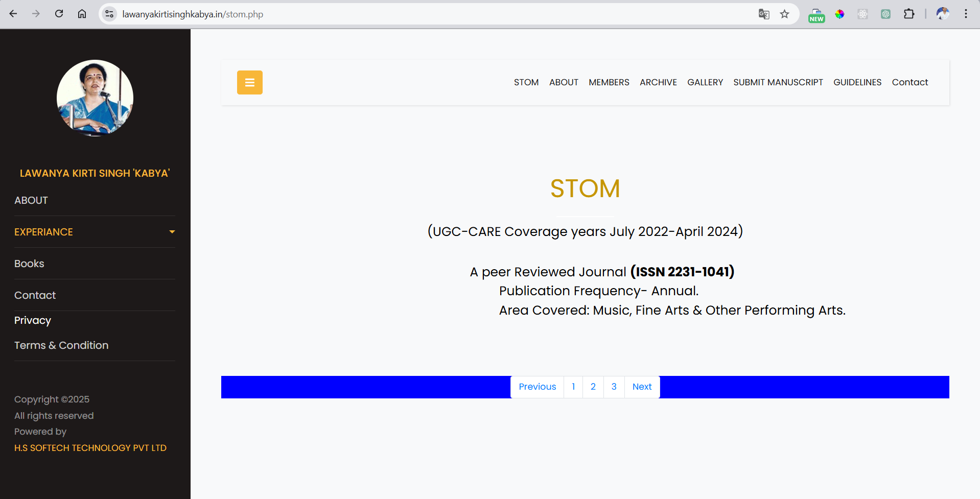Open Books in the sidebar
The width and height of the screenshot is (980, 499).
[29, 264]
